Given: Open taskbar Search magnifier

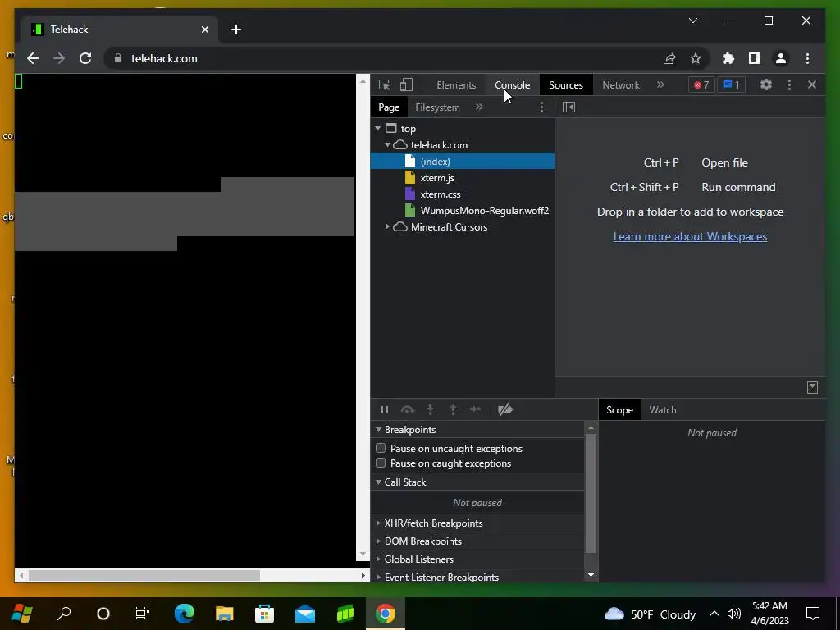Looking at the screenshot, I should [x=64, y=614].
